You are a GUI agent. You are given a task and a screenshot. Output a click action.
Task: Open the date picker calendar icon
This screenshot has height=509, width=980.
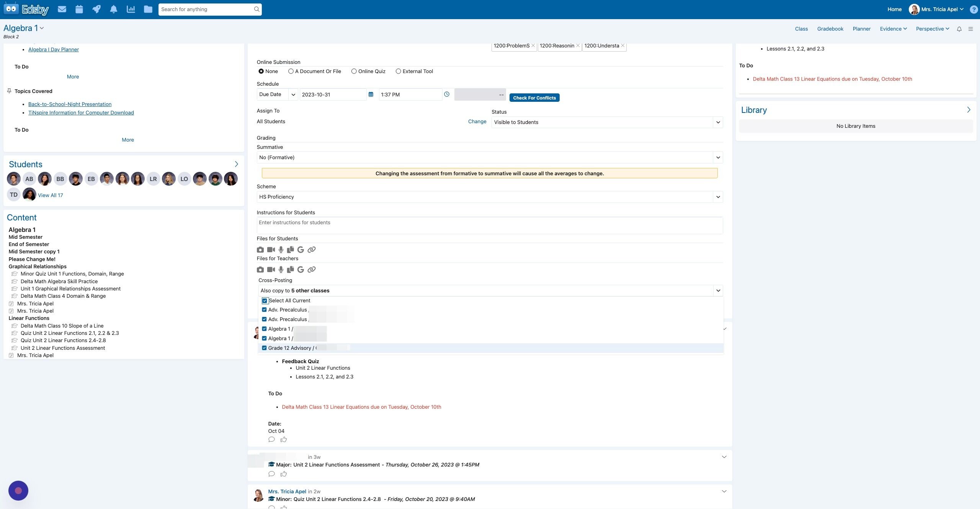pos(371,95)
